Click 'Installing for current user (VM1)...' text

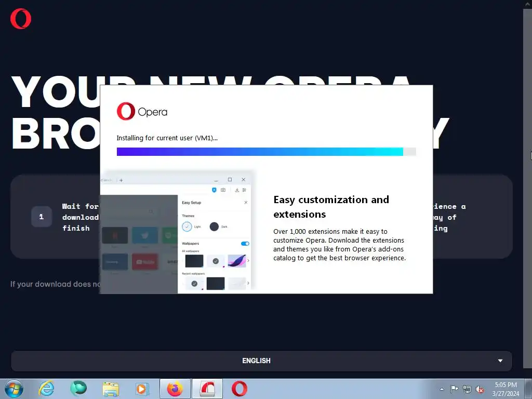coord(167,138)
